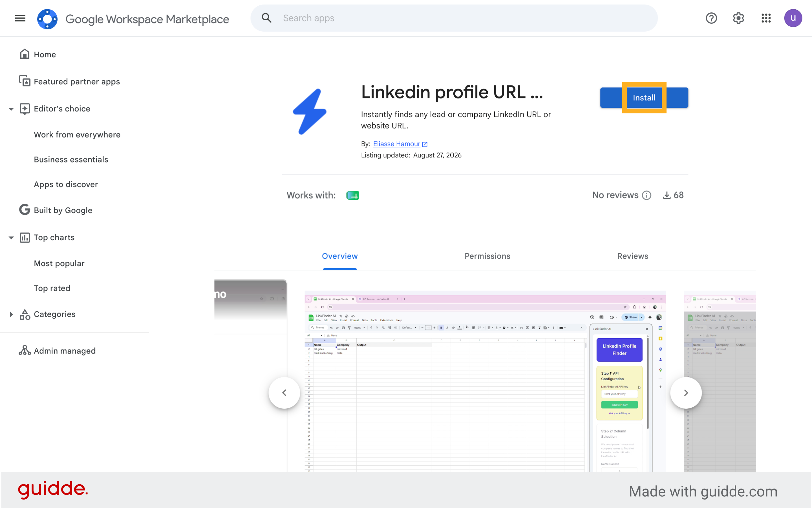Click the 'No reviews' text
Viewport: 812px width, 508px height.
pyautogui.click(x=615, y=195)
